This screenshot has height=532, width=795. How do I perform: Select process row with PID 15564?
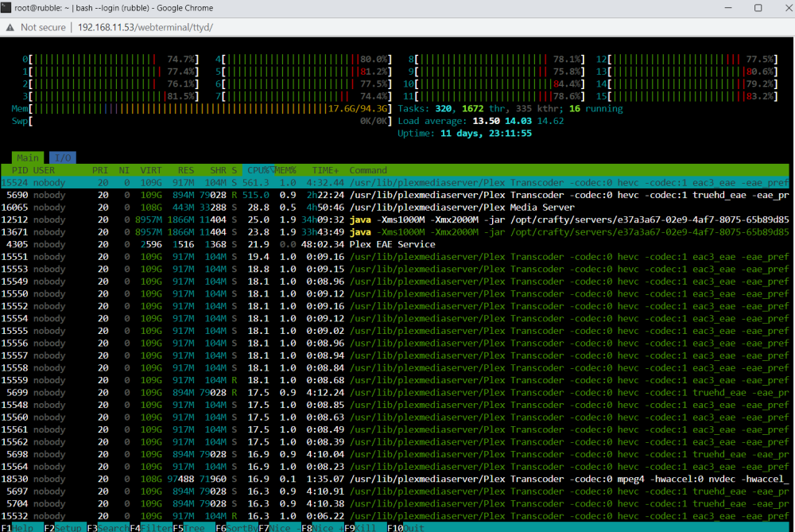[x=395, y=467]
